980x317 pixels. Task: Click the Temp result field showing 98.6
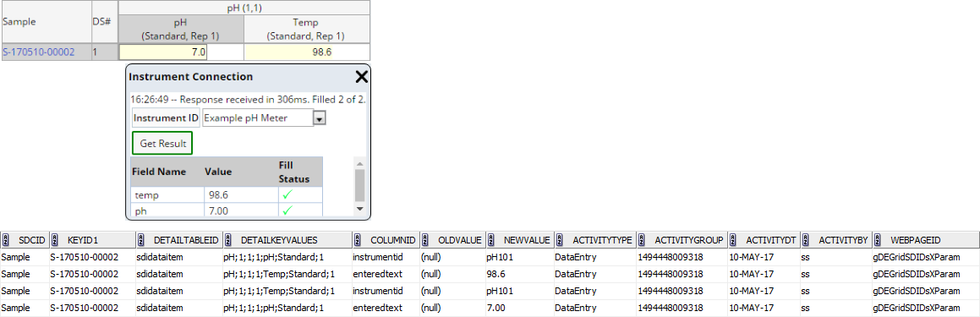288,52
